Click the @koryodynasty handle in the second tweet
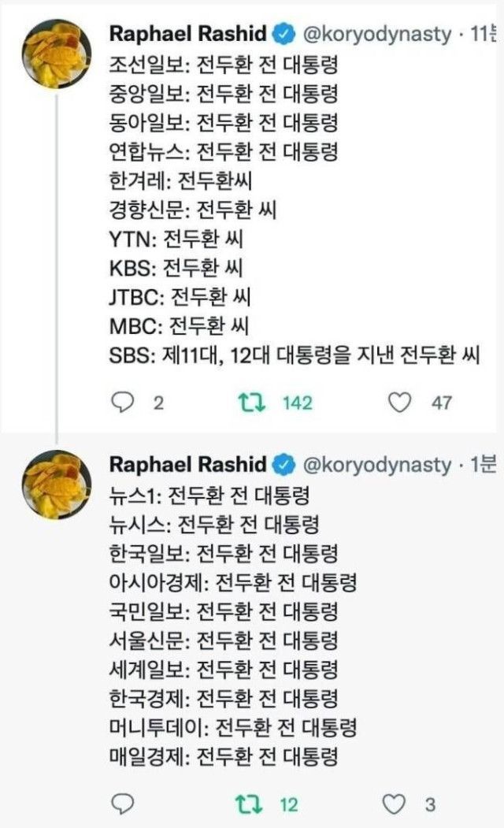504x828 pixels. tap(377, 465)
